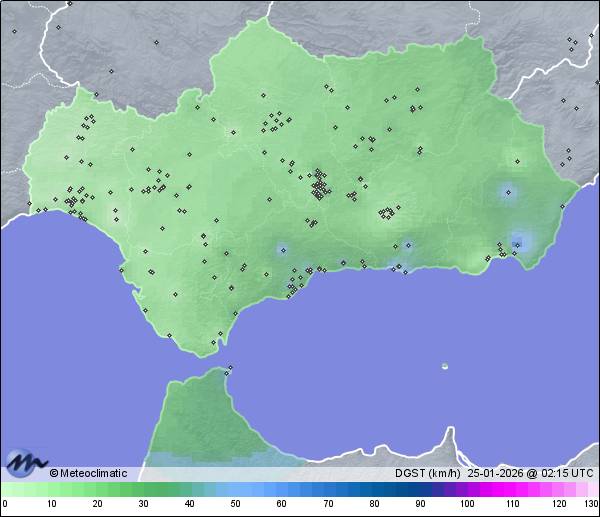Click the 120 km/h pink color on the scale

[x=558, y=489]
